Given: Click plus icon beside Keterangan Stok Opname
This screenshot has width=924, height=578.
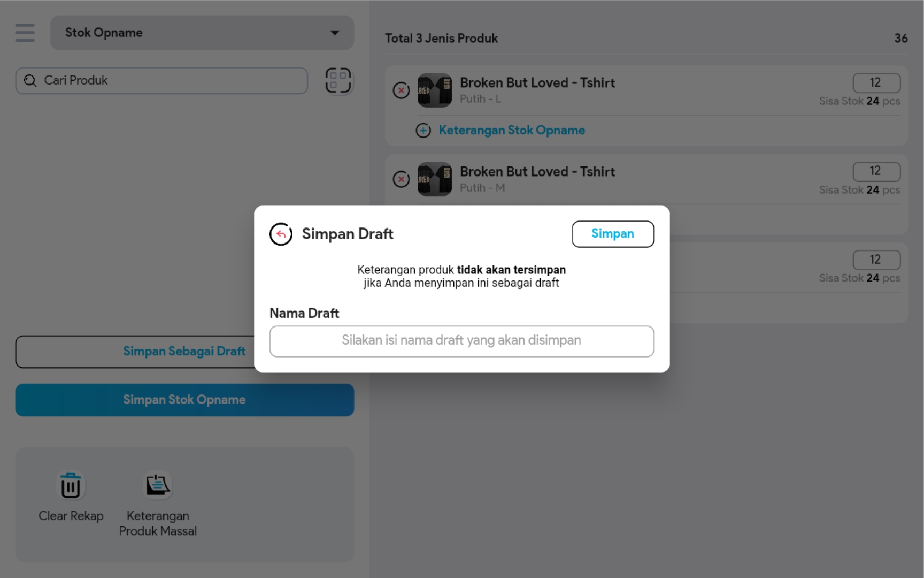Looking at the screenshot, I should tap(423, 131).
